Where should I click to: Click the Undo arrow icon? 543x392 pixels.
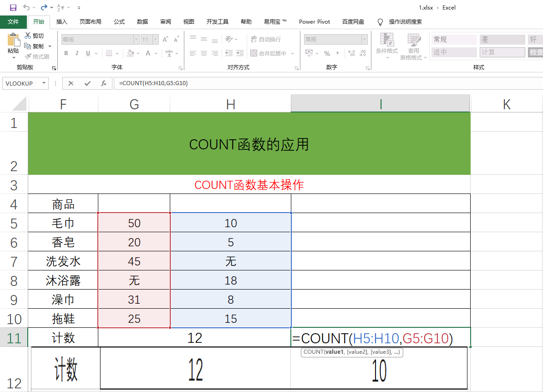[x=26, y=7]
